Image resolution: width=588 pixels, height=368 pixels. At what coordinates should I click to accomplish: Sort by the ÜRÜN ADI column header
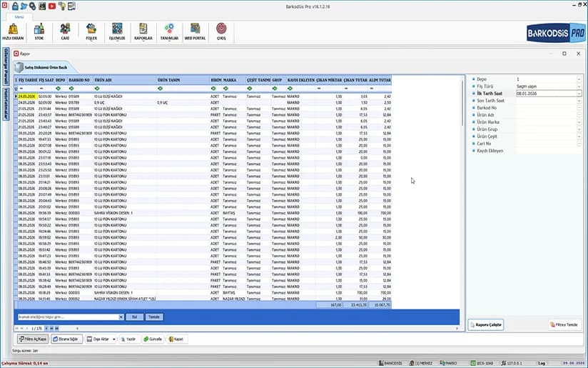(x=125, y=80)
